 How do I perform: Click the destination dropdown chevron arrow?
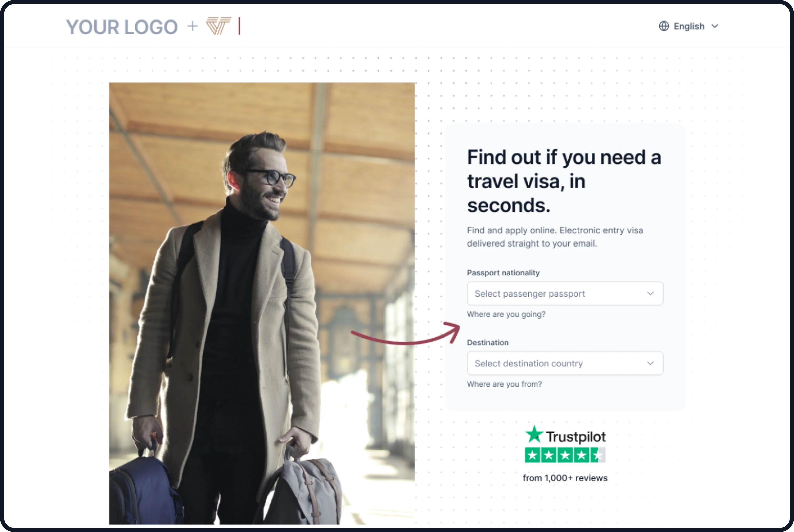click(650, 363)
